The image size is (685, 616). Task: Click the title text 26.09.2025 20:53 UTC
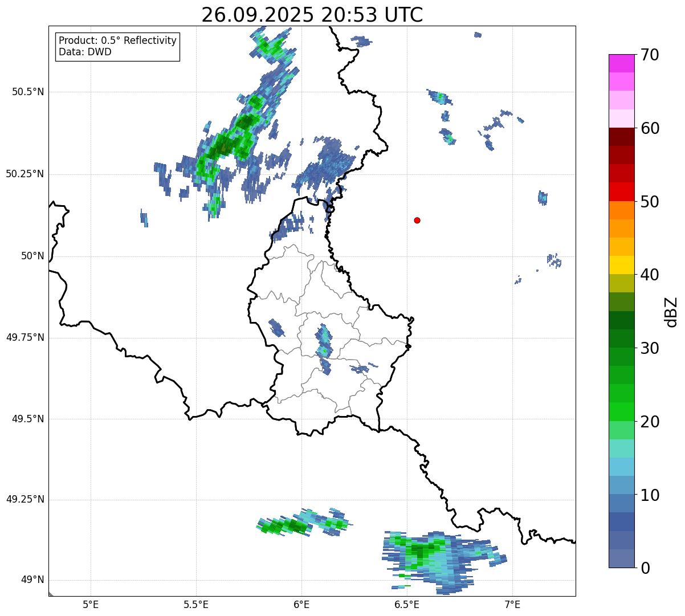tap(312, 15)
